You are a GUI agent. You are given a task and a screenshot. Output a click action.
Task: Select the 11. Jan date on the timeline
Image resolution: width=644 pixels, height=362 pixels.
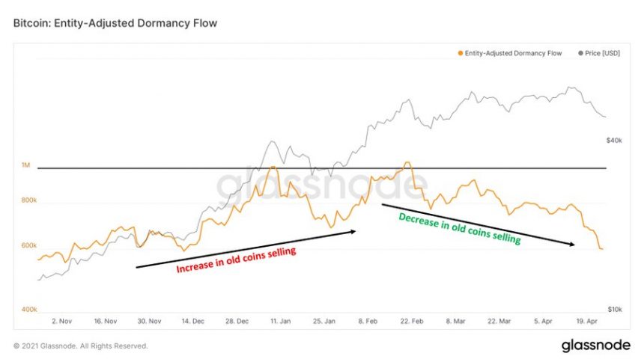282,321
